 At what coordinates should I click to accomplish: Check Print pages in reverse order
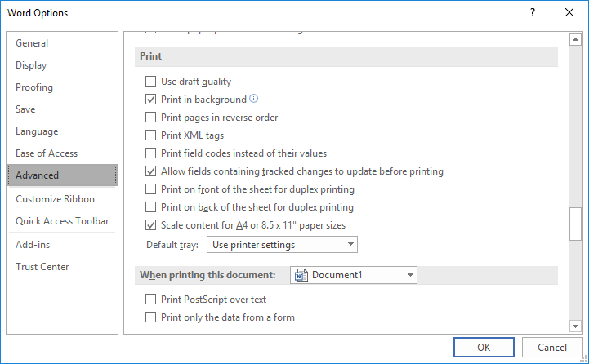click(x=150, y=118)
